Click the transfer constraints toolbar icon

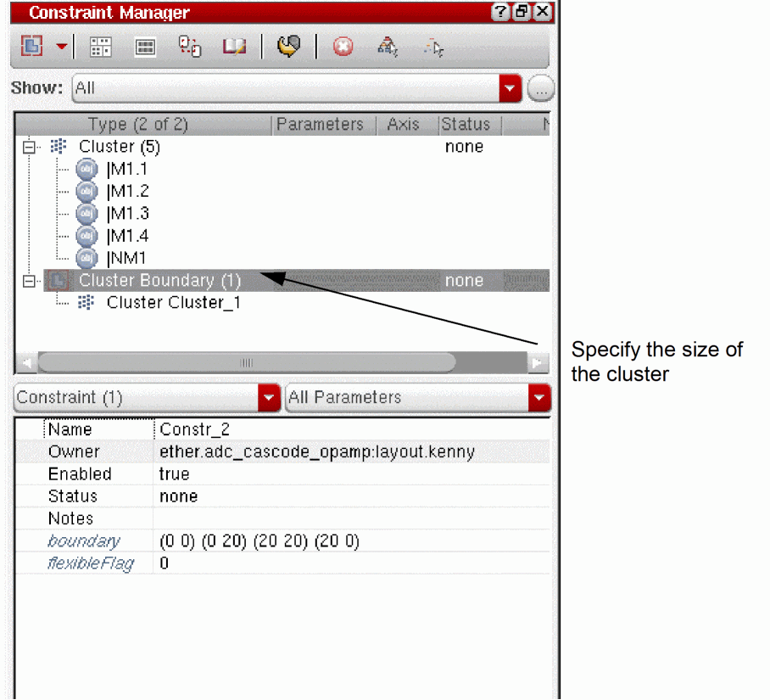[x=190, y=47]
